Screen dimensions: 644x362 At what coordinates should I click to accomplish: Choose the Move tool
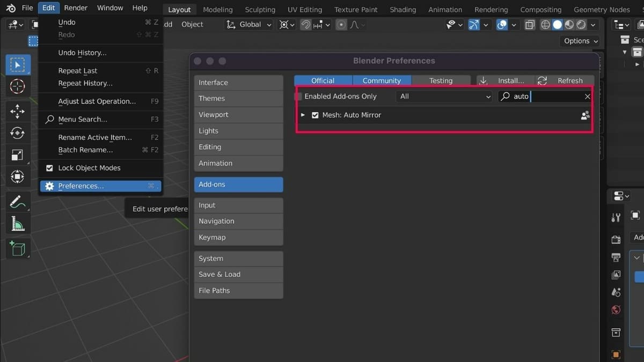[x=18, y=112]
